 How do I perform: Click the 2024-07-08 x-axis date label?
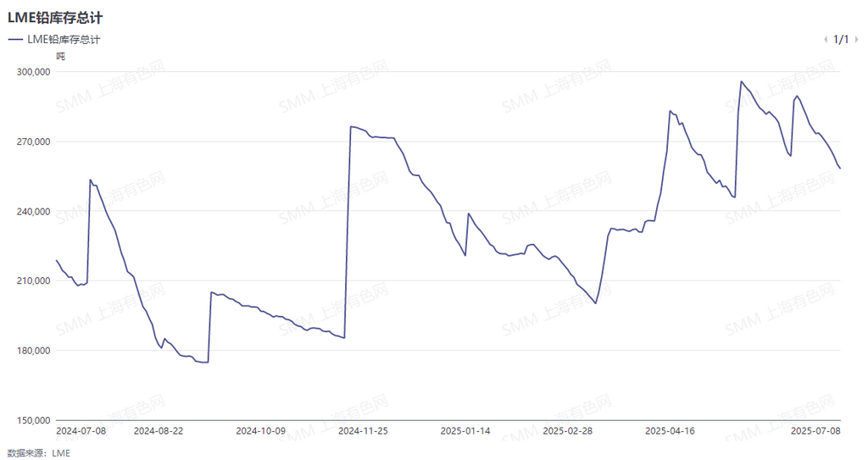click(81, 430)
